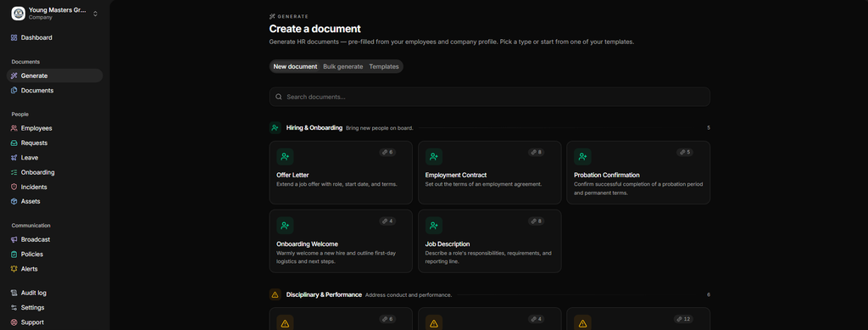Screen dimensions: 868x330
Task: Open the Onboarding Welcome card
Action: [x=341, y=241]
